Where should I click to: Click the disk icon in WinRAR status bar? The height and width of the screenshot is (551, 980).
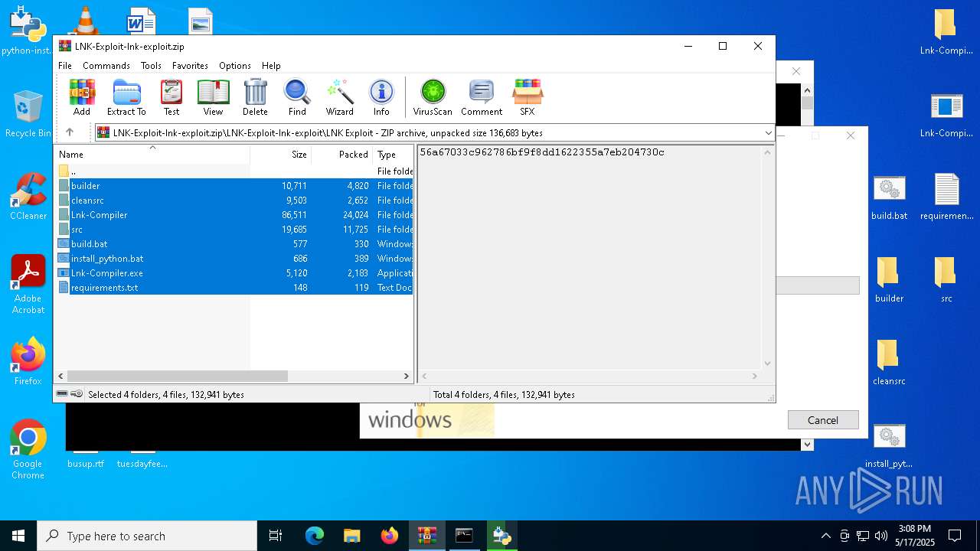coord(62,394)
